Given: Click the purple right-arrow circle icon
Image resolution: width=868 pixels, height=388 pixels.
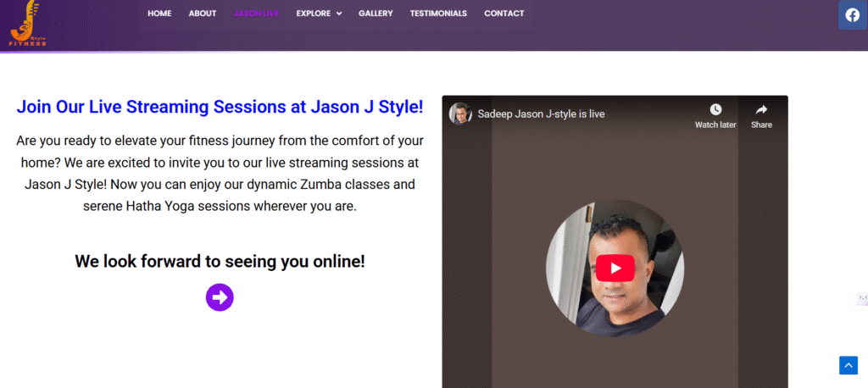Looking at the screenshot, I should click(220, 297).
